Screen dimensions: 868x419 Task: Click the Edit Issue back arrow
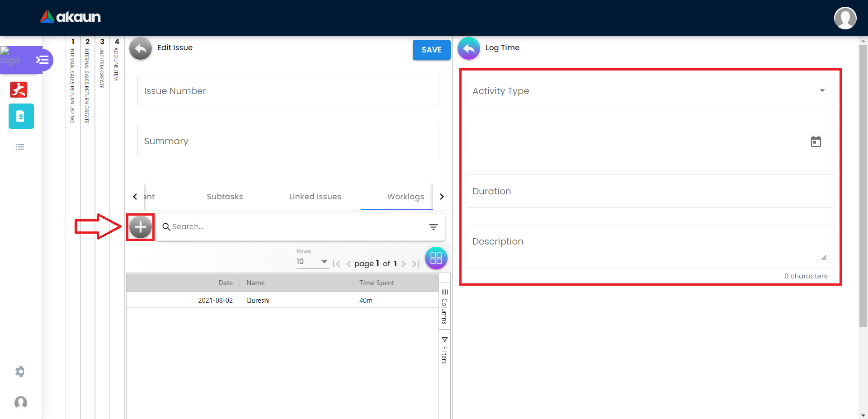pos(141,48)
